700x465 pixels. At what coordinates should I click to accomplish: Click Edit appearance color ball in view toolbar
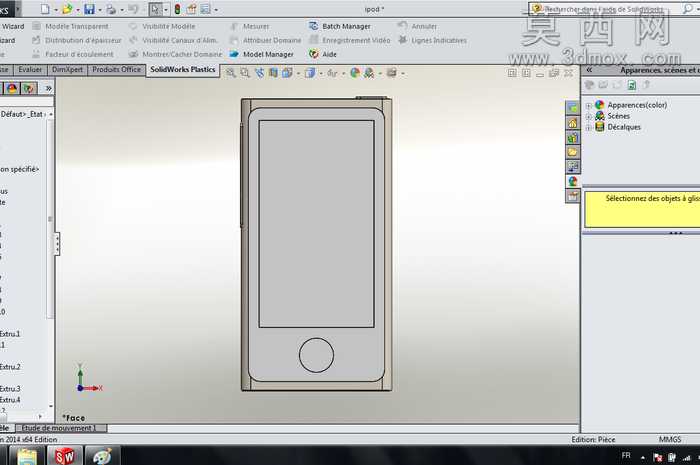click(x=355, y=73)
